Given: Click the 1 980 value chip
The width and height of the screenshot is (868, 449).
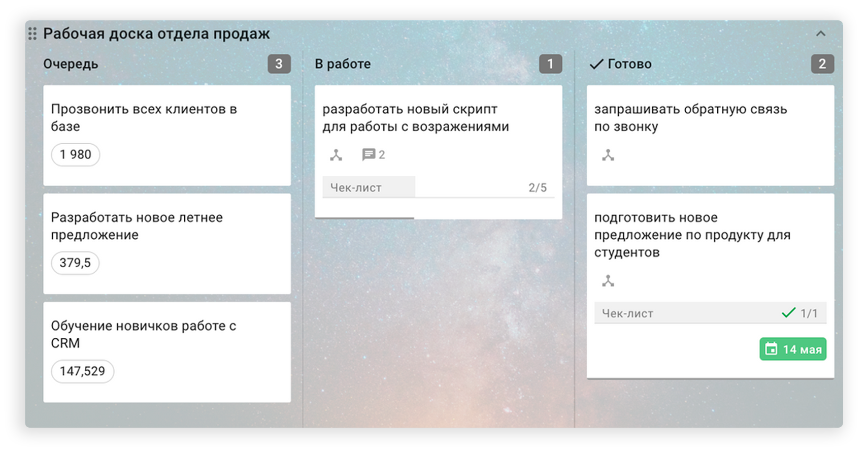Looking at the screenshot, I should [76, 154].
